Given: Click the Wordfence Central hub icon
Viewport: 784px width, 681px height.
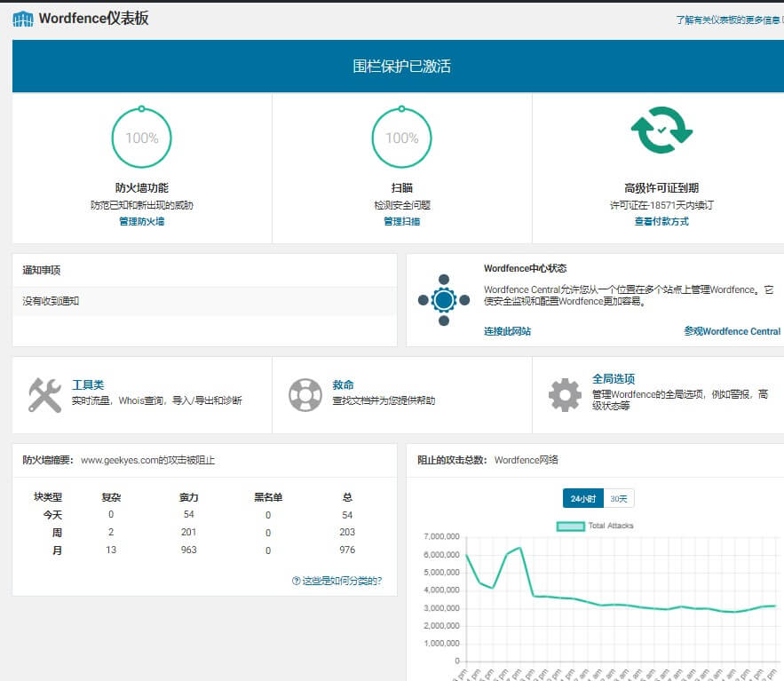Looking at the screenshot, I should point(444,300).
